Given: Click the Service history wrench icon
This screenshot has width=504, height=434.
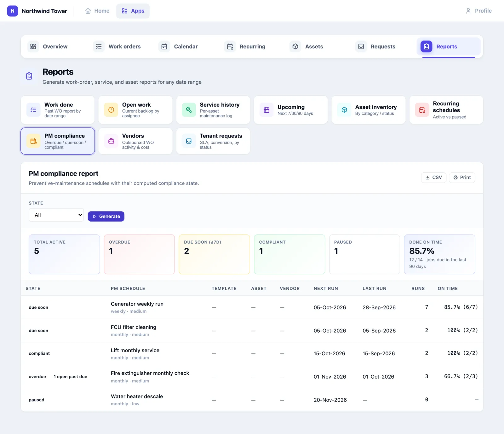Looking at the screenshot, I should [x=189, y=110].
